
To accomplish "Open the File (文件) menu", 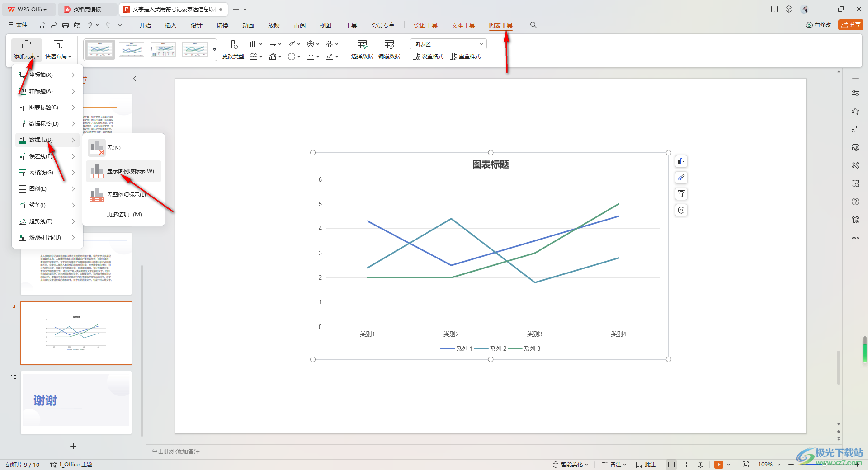I will (18, 25).
